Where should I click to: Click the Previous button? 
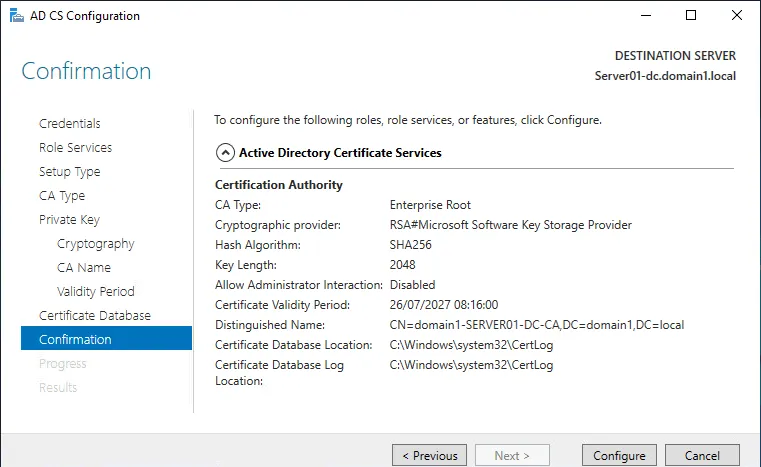[429, 455]
